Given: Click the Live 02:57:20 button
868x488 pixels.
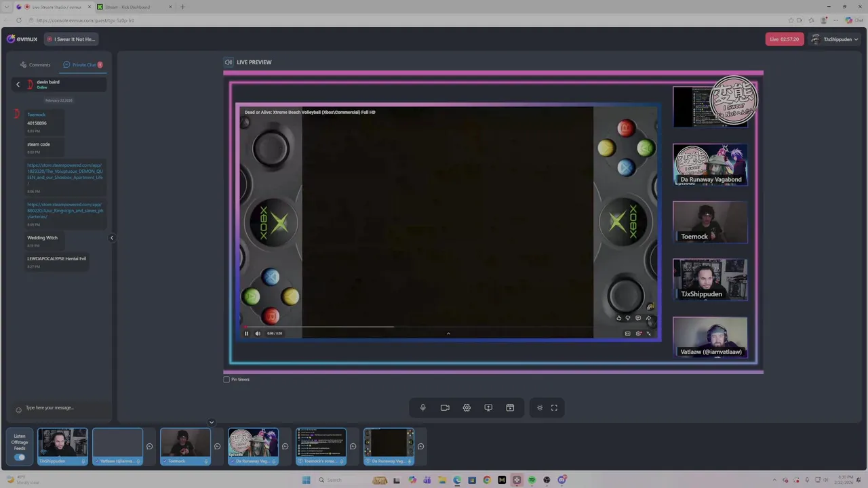Looking at the screenshot, I should click(x=785, y=39).
